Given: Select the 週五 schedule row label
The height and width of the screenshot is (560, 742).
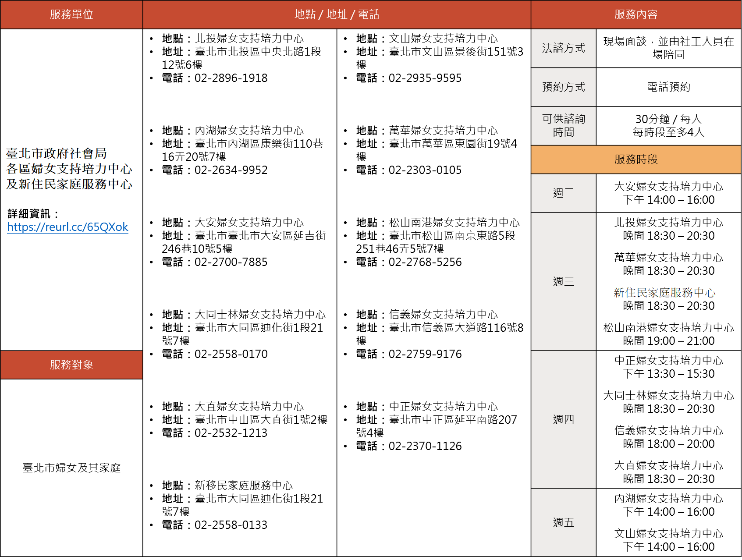Looking at the screenshot, I should (563, 523).
